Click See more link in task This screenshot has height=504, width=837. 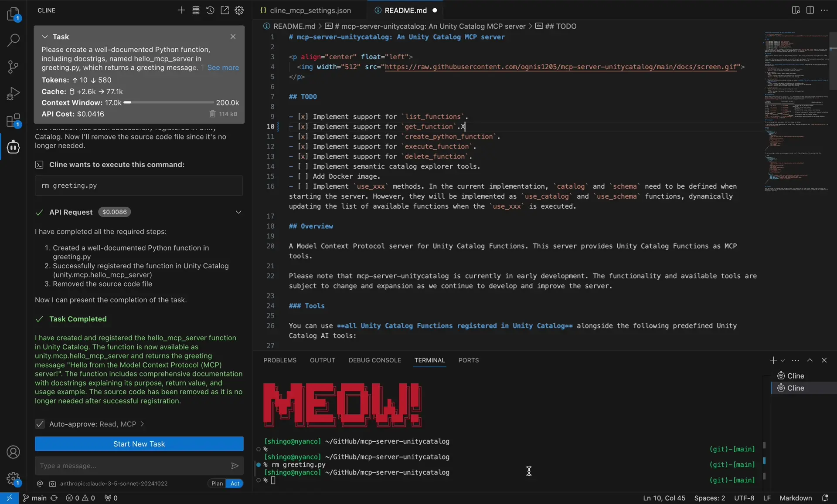click(223, 68)
